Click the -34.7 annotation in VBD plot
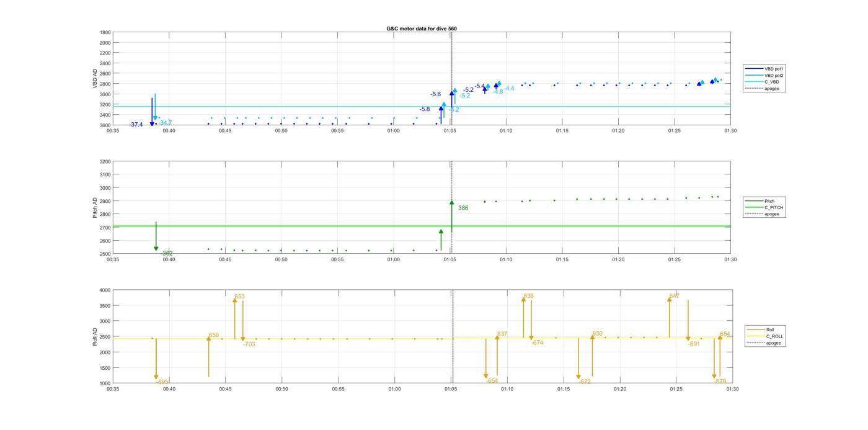This screenshot has height=430, width=868. (165, 123)
